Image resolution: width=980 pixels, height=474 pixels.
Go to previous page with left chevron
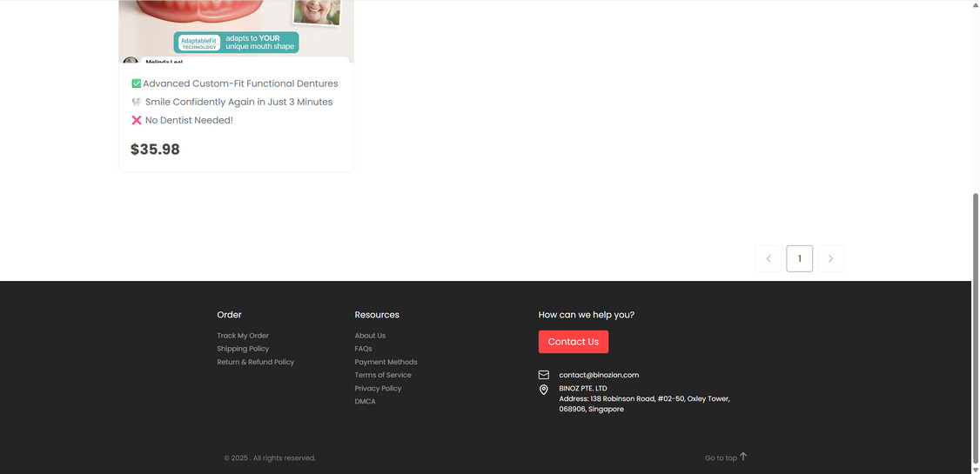click(769, 258)
